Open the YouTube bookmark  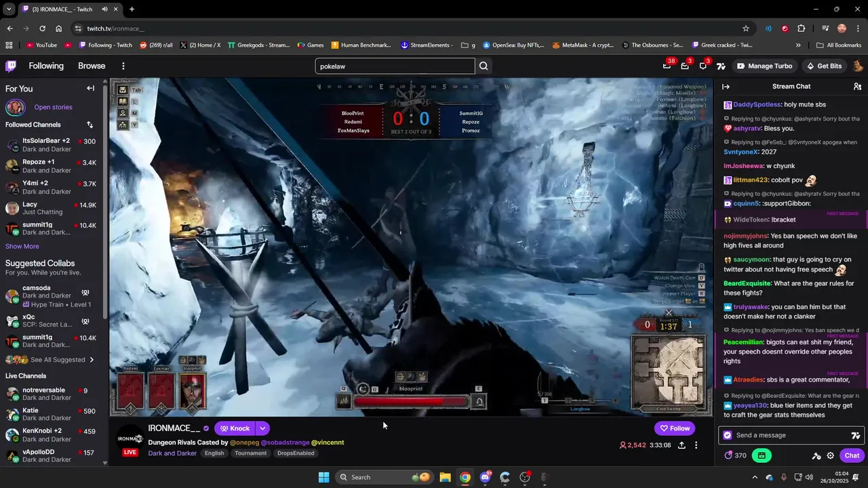[41, 45]
